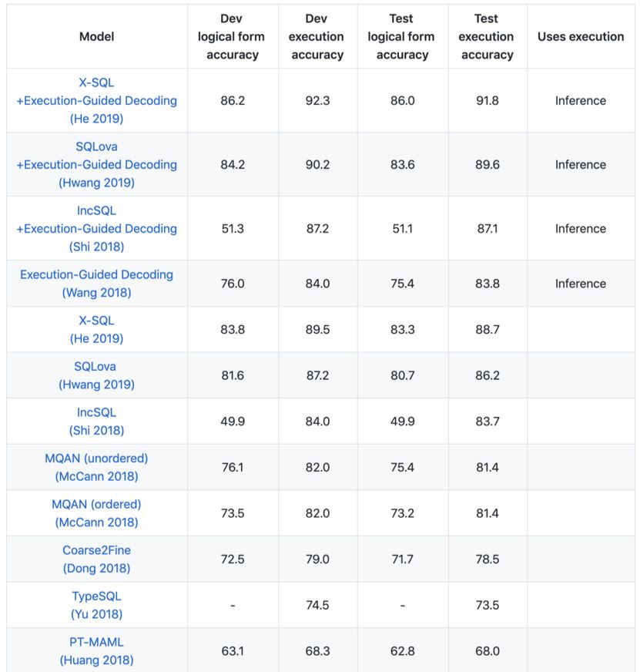Image resolution: width=640 pixels, height=672 pixels.
Task: Click the 68.0 test execution cell for PT-MAML
Action: click(487, 650)
